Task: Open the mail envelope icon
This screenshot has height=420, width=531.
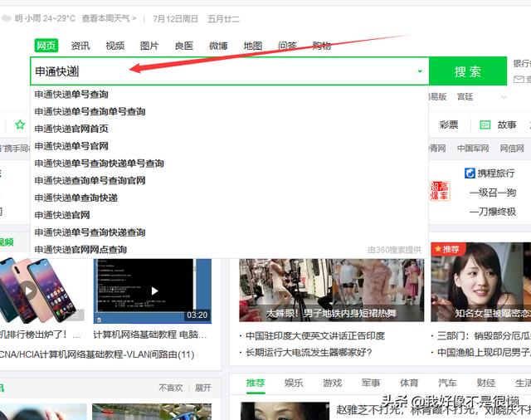Action: coord(519,80)
